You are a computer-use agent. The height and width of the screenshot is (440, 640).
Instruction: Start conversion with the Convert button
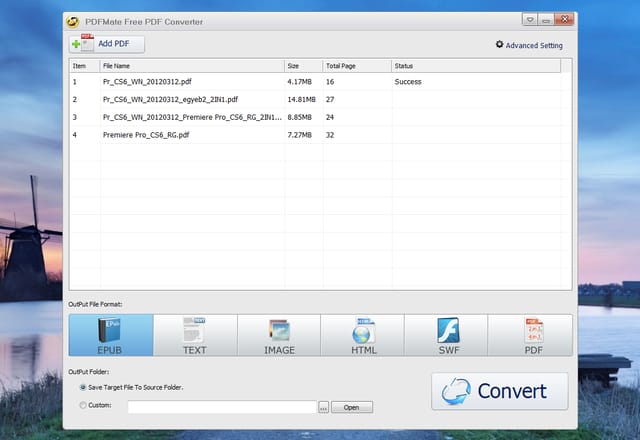click(x=500, y=391)
